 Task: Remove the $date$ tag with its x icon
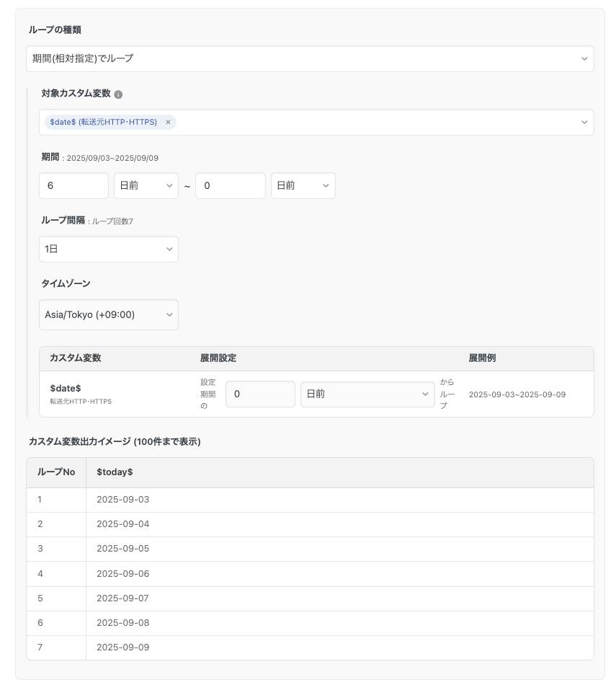(168, 123)
